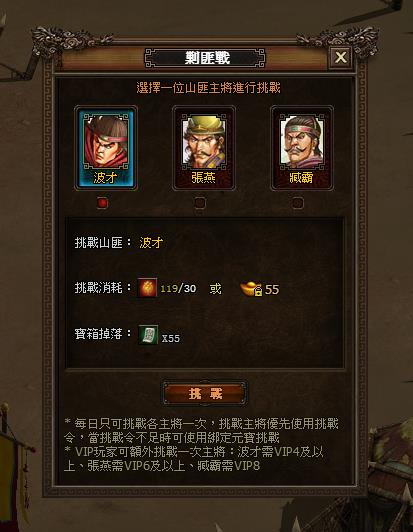Select the 張燕 bandit general portrait
The height and width of the screenshot is (532, 413).
204,148
